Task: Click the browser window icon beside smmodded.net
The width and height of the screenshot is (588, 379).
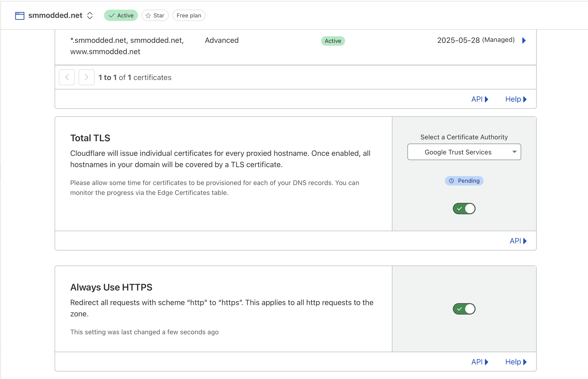Action: [20, 16]
